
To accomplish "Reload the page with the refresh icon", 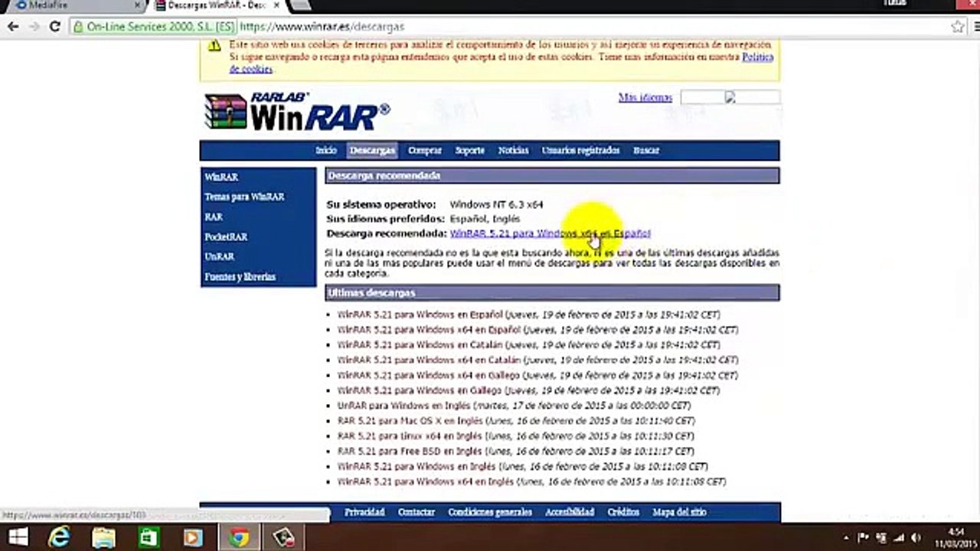I will click(x=54, y=27).
